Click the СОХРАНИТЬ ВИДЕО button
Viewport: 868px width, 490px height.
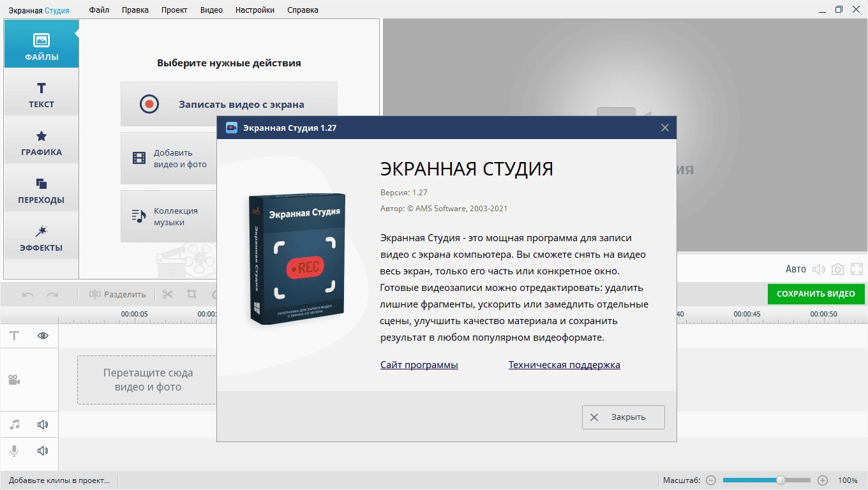click(816, 294)
